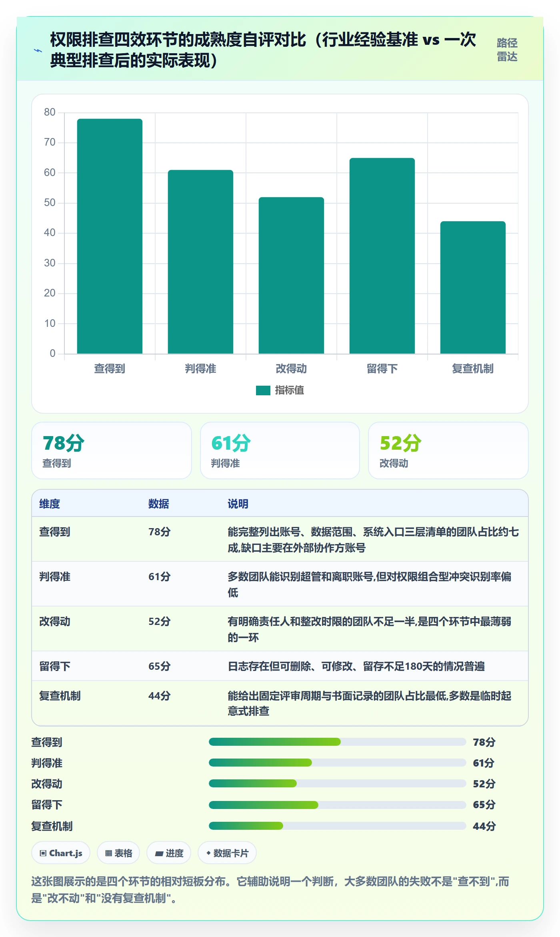Viewport: 560px width, 937px height.
Task: Click the y-axis label 80
Action: (x=50, y=112)
